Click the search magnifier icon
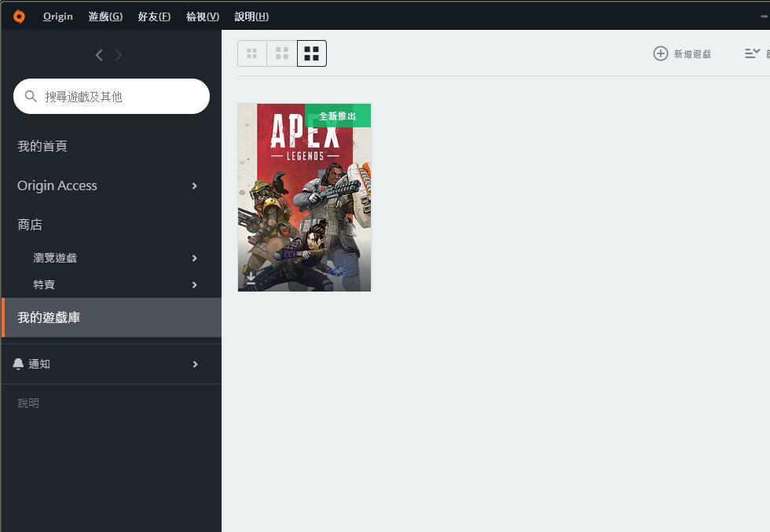The image size is (770, 532). [31, 97]
